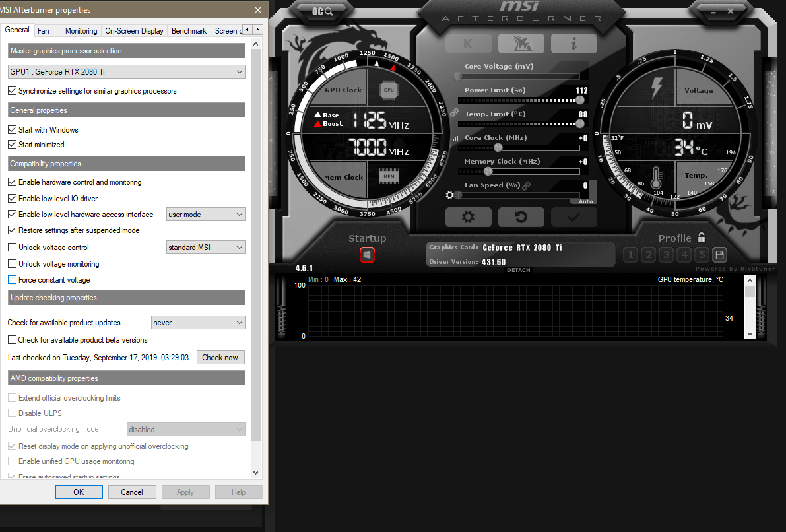Switch to the Monitoring tab
The image size is (786, 532).
point(81,30)
